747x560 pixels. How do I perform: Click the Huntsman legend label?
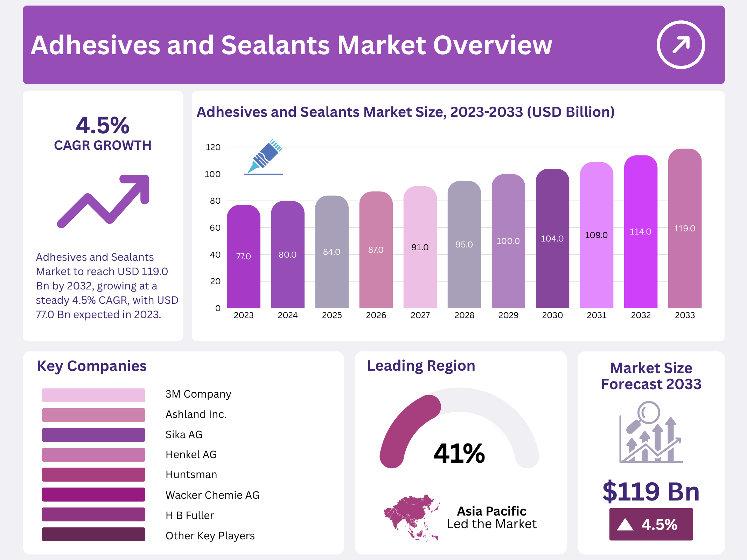pyautogui.click(x=191, y=475)
